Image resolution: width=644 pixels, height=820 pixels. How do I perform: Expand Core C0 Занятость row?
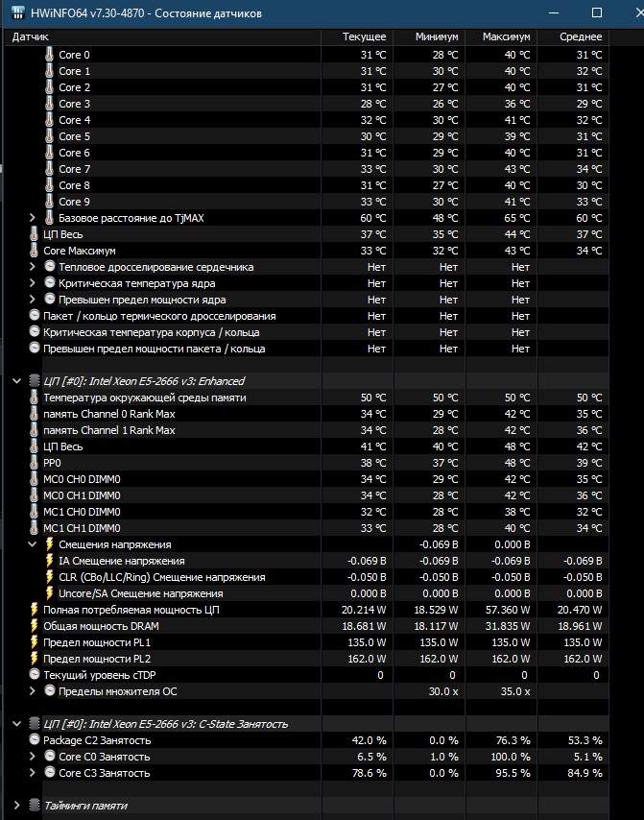coord(33,757)
